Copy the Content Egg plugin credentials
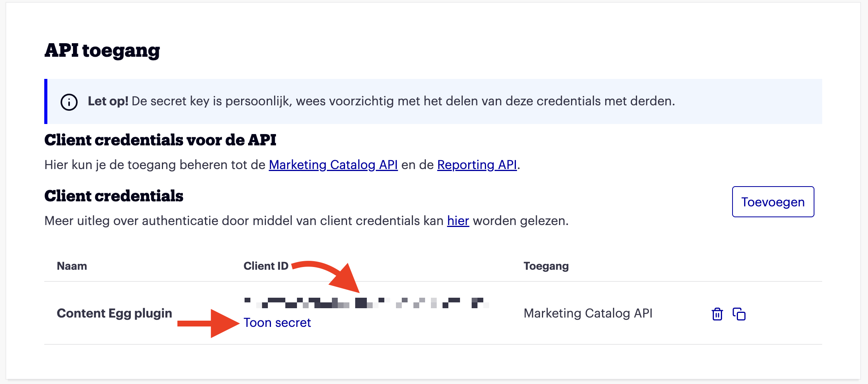 coord(739,314)
